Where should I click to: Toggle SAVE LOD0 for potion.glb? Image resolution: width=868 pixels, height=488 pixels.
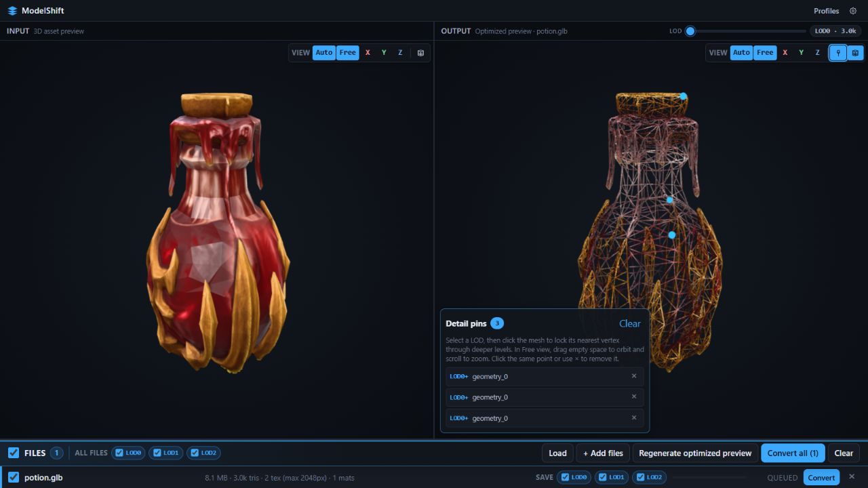coord(564,477)
